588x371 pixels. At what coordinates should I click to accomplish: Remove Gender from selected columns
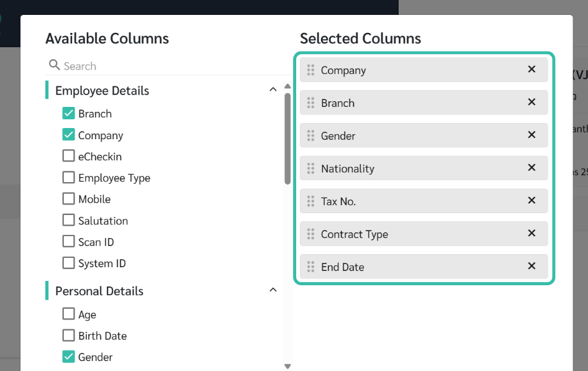[531, 134]
